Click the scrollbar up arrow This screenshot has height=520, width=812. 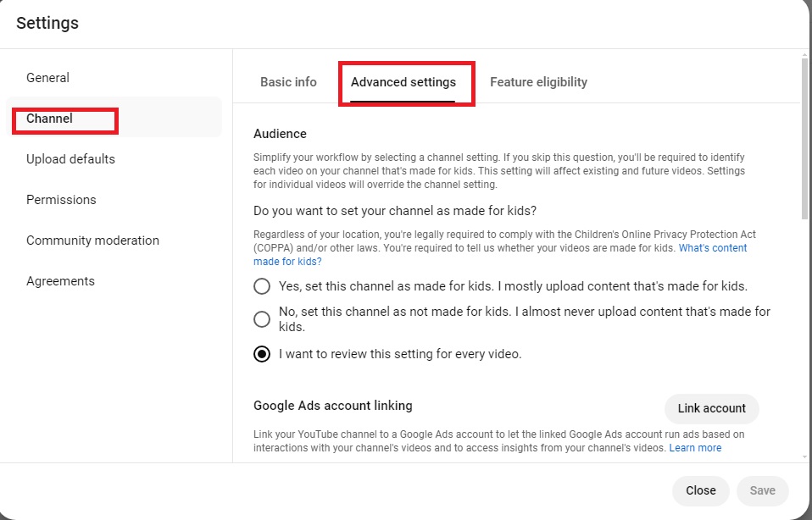tap(804, 54)
